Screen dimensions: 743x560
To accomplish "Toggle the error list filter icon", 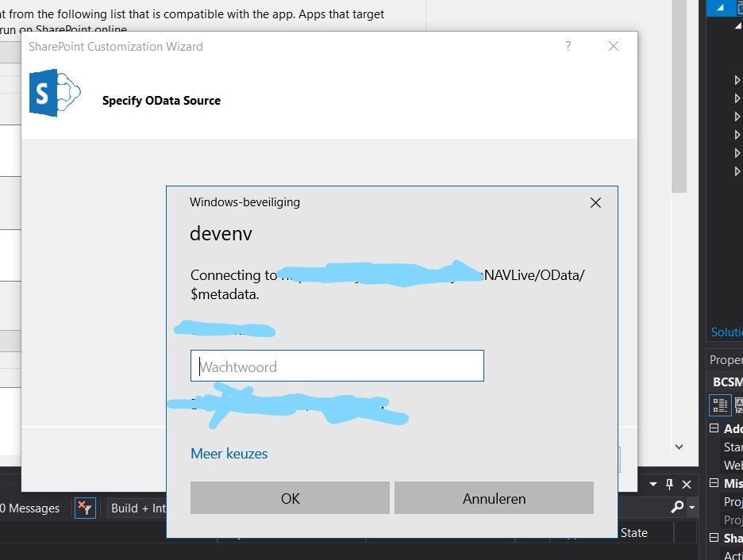I will click(x=85, y=508).
